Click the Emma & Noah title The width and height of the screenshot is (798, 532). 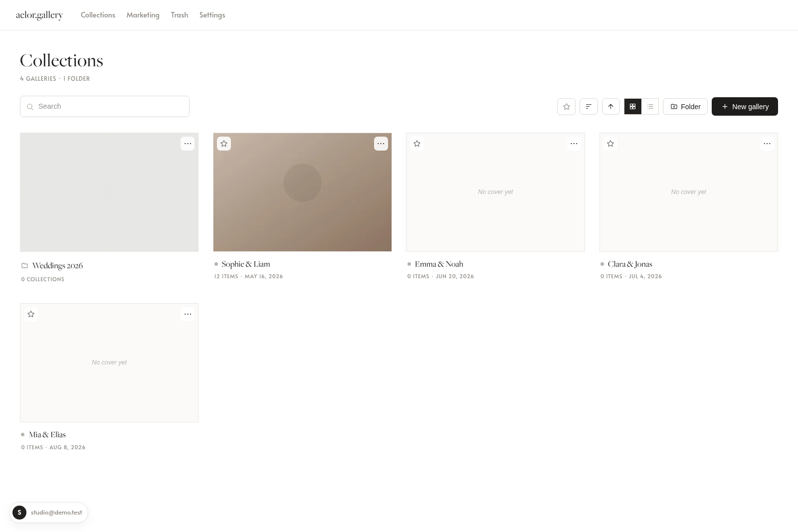pos(439,264)
